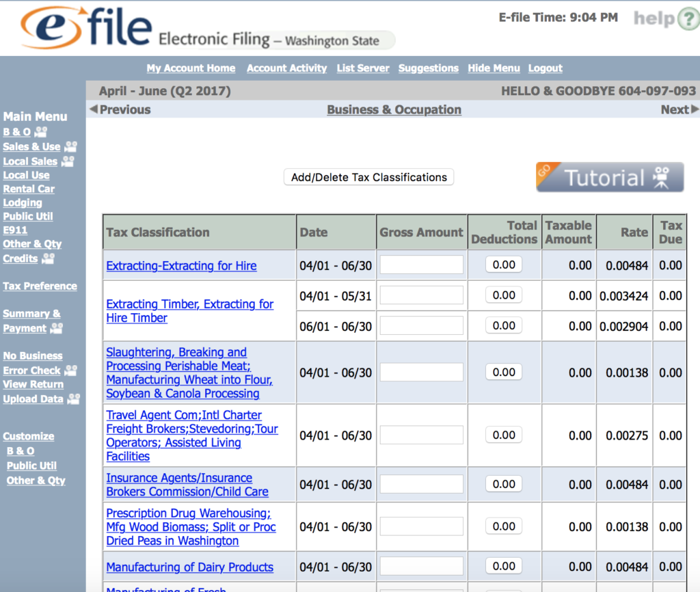Select Hide Menu in top navigation

494,68
